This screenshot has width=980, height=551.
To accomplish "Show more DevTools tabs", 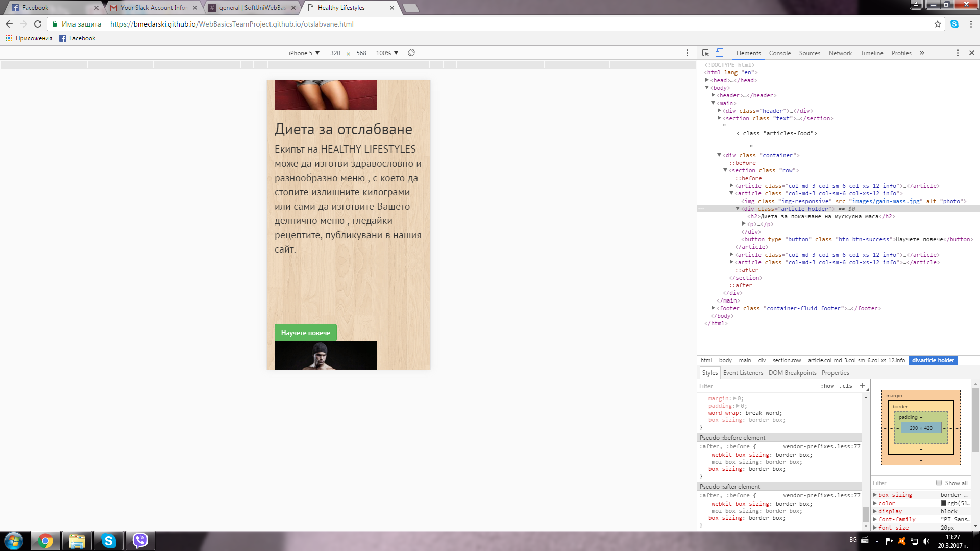I will tap(922, 53).
